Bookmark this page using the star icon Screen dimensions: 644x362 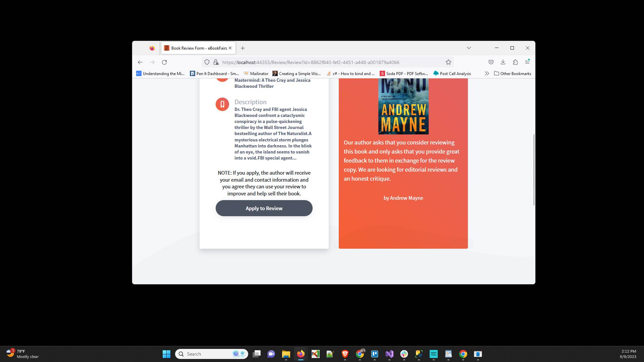pyautogui.click(x=448, y=62)
